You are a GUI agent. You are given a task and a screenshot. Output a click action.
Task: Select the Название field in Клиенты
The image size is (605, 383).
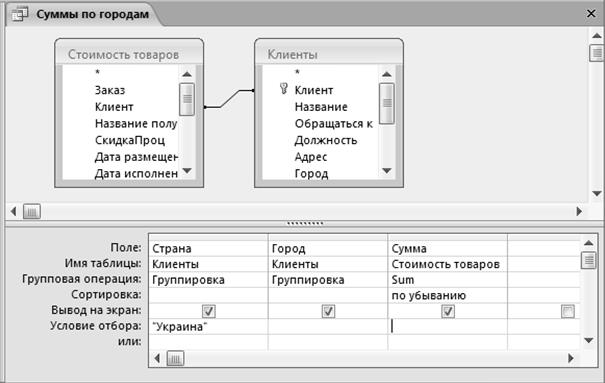click(321, 107)
